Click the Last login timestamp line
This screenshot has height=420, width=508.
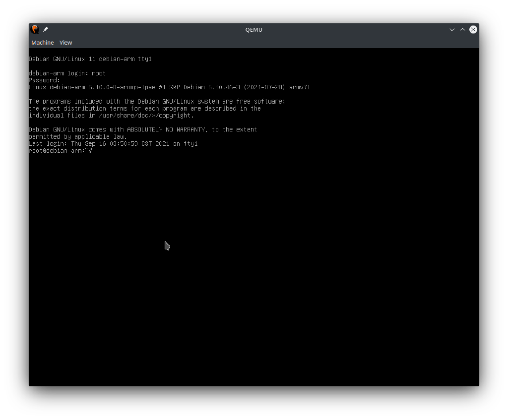[113, 143]
